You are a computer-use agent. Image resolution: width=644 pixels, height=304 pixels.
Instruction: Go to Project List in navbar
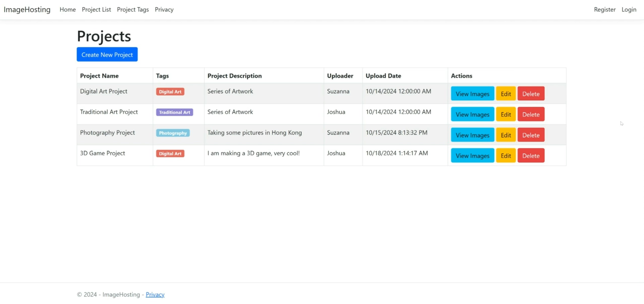[x=96, y=10]
